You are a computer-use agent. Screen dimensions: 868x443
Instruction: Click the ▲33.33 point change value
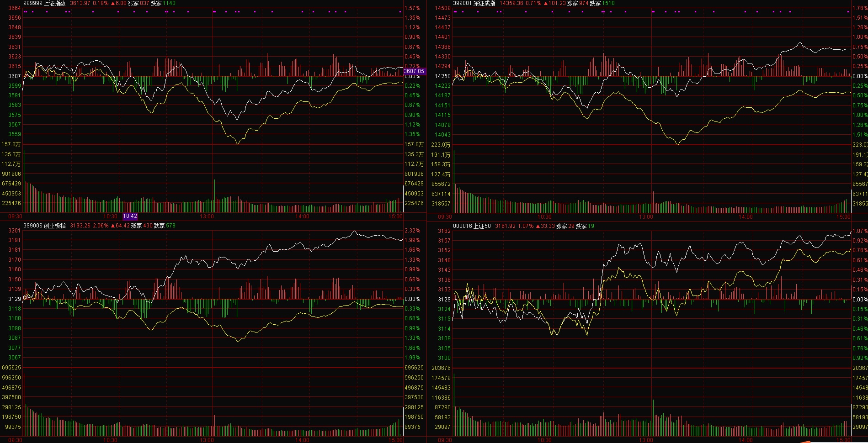click(x=545, y=226)
